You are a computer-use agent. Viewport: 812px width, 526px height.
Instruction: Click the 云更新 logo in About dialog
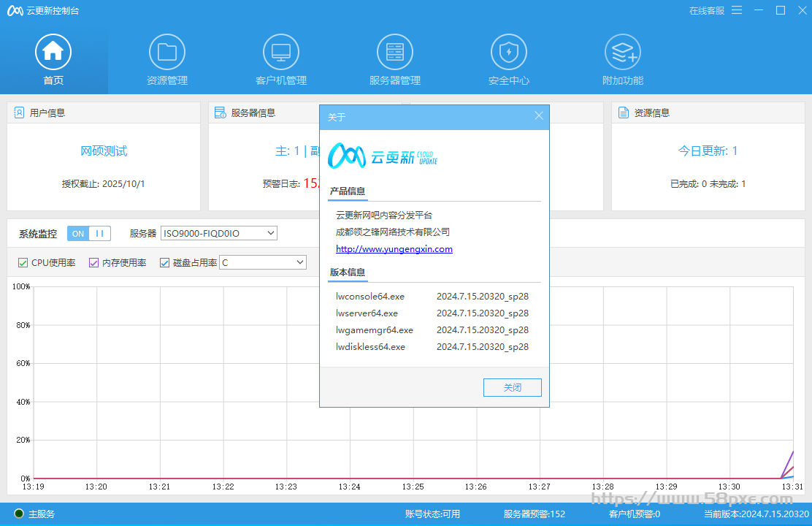pos(383,156)
